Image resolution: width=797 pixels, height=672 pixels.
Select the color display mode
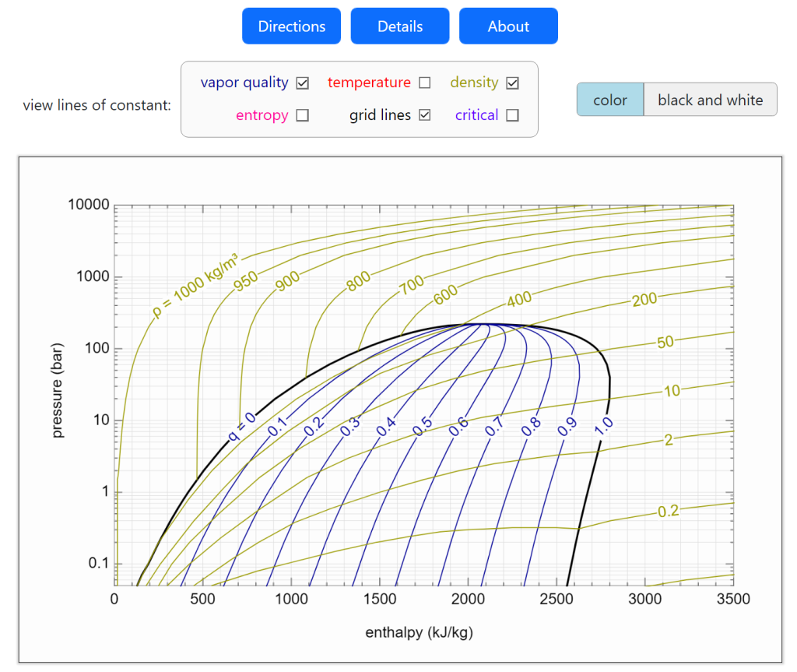(x=610, y=100)
